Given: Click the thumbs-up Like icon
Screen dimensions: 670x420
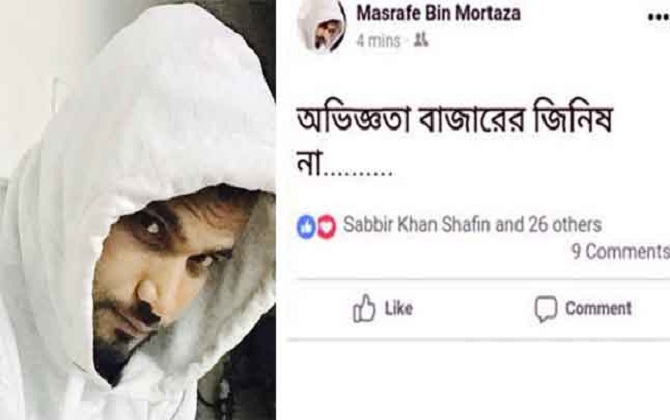Looking at the screenshot, I should click(x=364, y=308).
